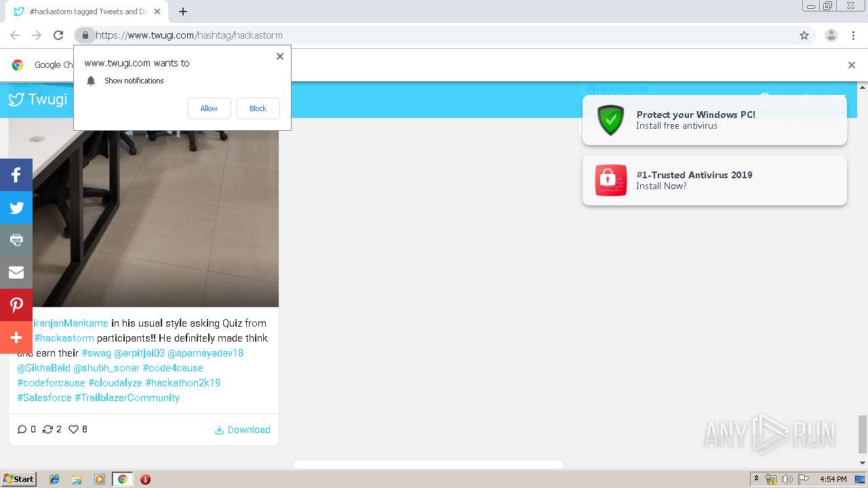
Task: Close the #hackastorm tab
Action: [x=157, y=12]
